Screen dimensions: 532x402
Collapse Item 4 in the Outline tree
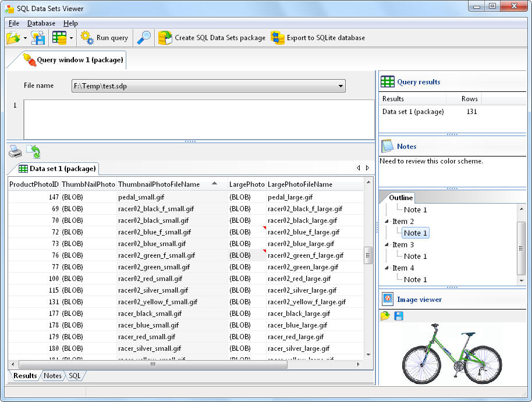coord(387,268)
